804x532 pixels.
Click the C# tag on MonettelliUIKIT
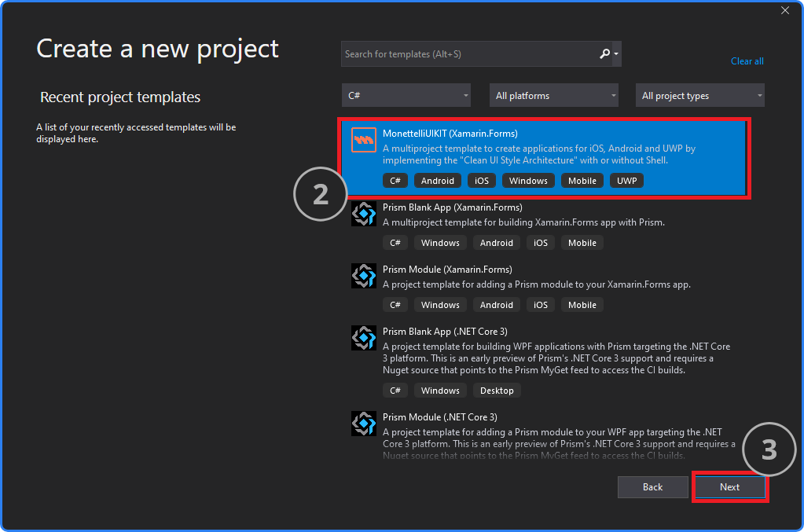[395, 181]
